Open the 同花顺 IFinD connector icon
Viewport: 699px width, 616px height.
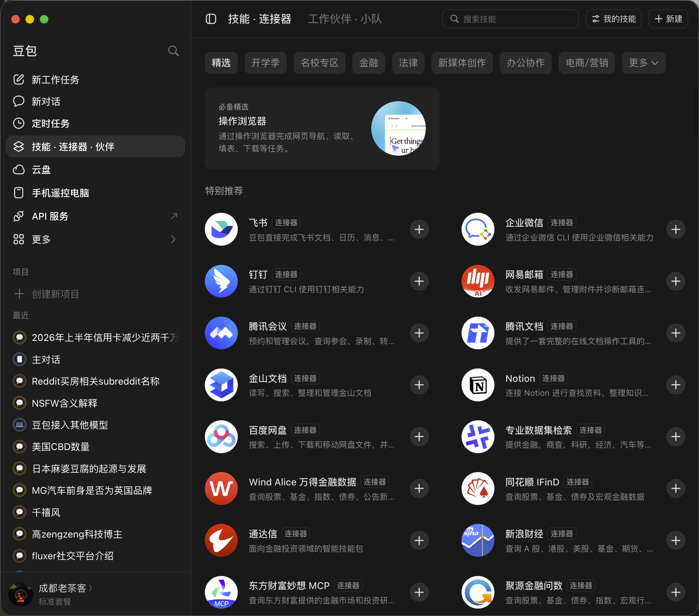(478, 489)
